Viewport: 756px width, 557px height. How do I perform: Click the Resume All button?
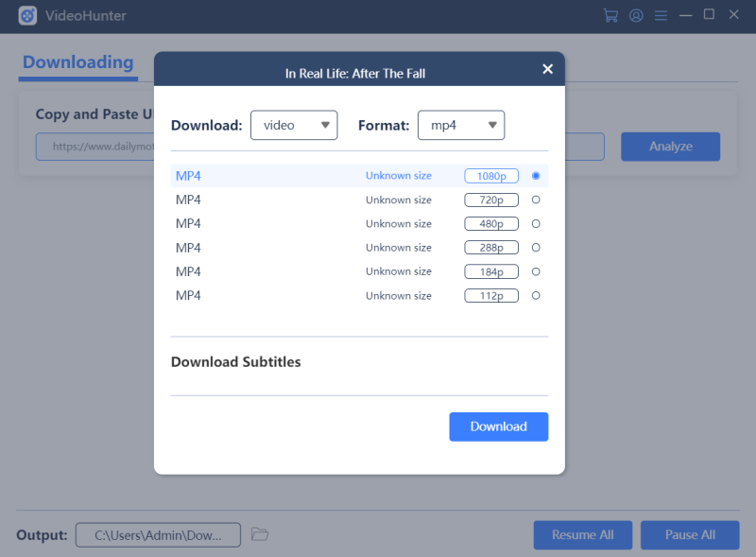coord(582,535)
